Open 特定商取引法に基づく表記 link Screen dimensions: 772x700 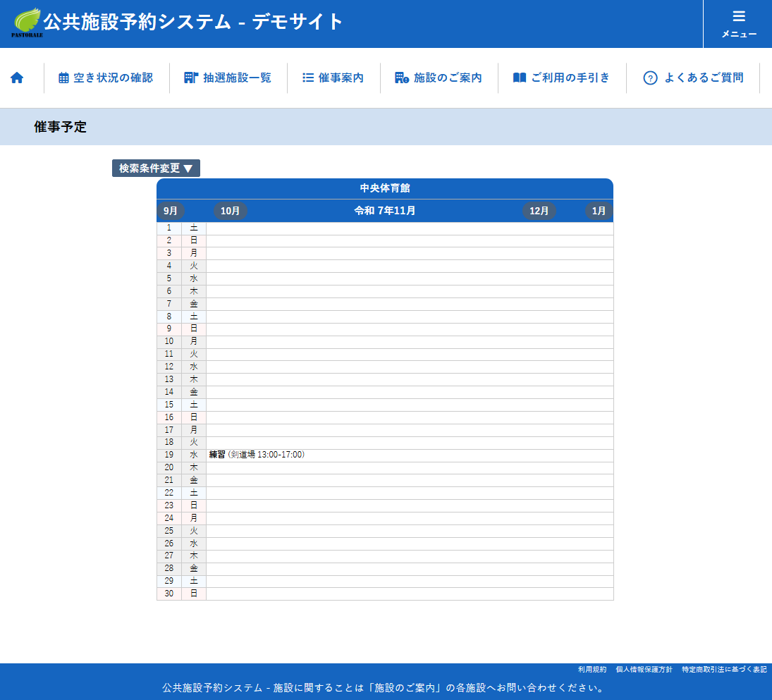pyautogui.click(x=724, y=669)
